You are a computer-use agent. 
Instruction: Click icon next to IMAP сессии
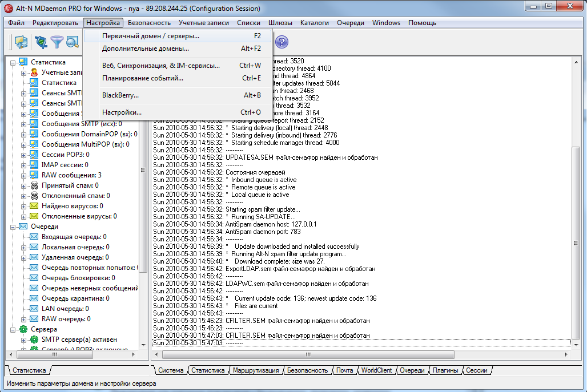click(34, 165)
